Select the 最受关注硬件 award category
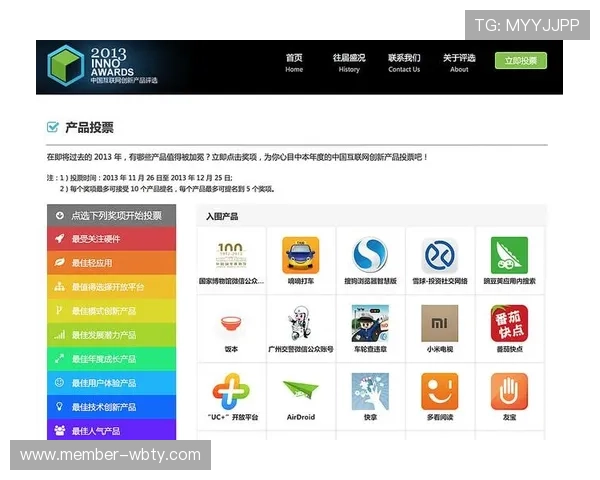 click(x=111, y=239)
